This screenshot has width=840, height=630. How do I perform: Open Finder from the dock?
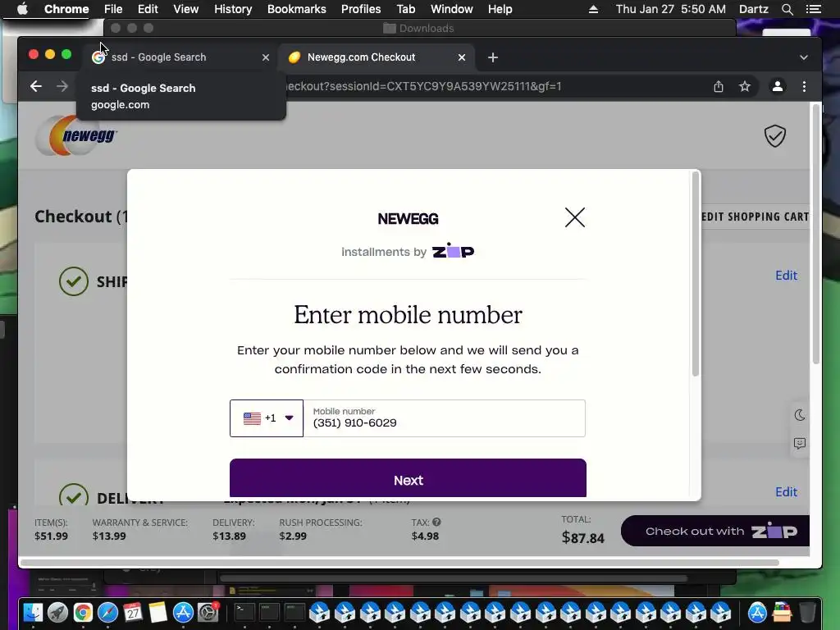point(33,612)
